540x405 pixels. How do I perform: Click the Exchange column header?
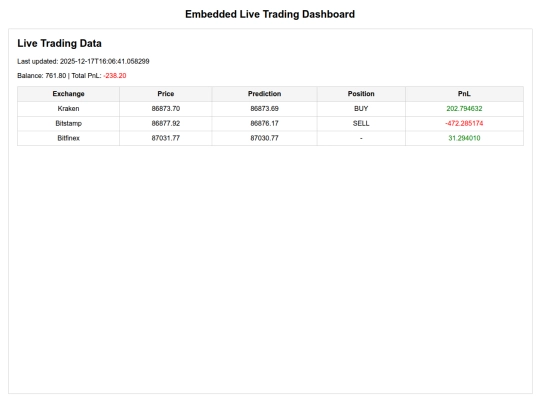pyautogui.click(x=69, y=94)
